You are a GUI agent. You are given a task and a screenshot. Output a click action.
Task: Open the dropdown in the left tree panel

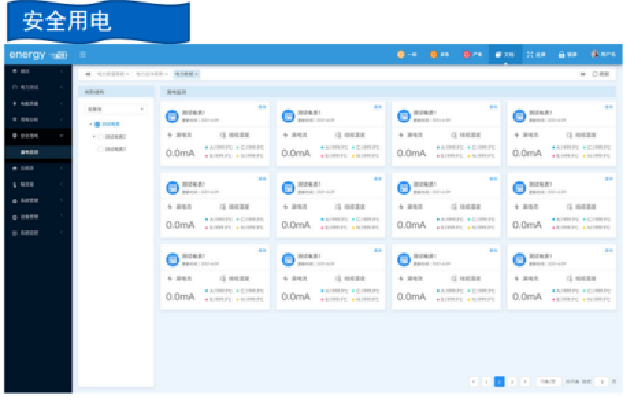click(116, 109)
